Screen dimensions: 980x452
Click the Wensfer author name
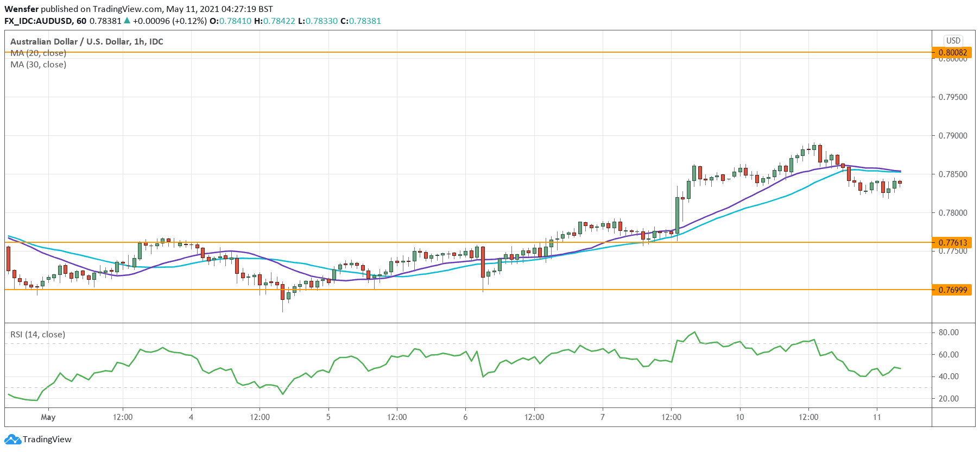[x=21, y=9]
